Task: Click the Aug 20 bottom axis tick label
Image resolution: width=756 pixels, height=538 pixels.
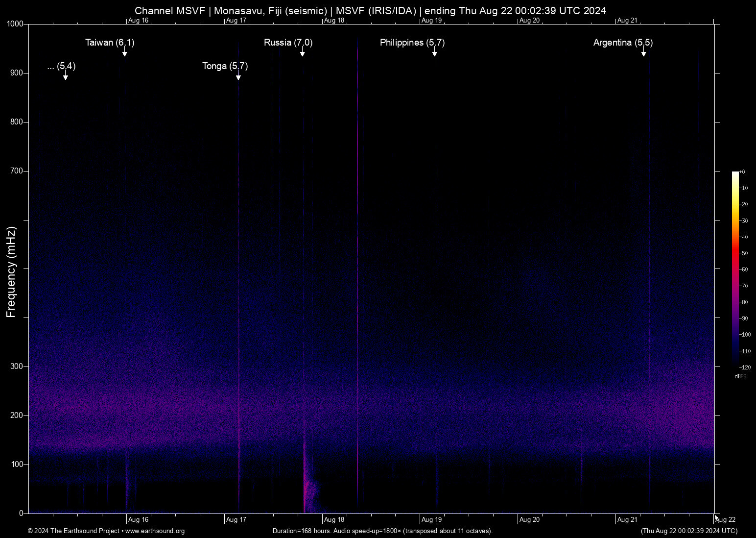Action: click(529, 519)
